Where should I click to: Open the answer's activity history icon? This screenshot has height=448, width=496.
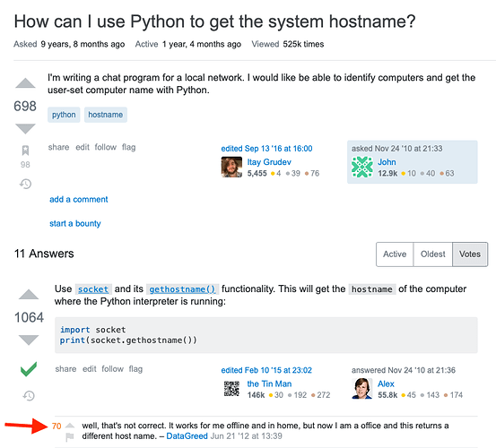[29, 395]
